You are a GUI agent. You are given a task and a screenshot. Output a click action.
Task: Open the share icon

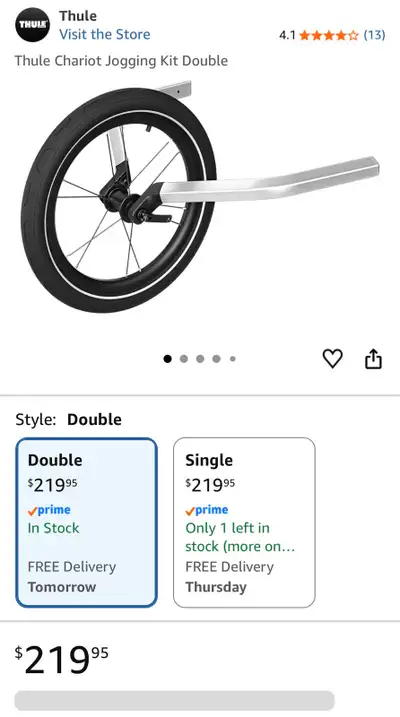pyautogui.click(x=373, y=358)
